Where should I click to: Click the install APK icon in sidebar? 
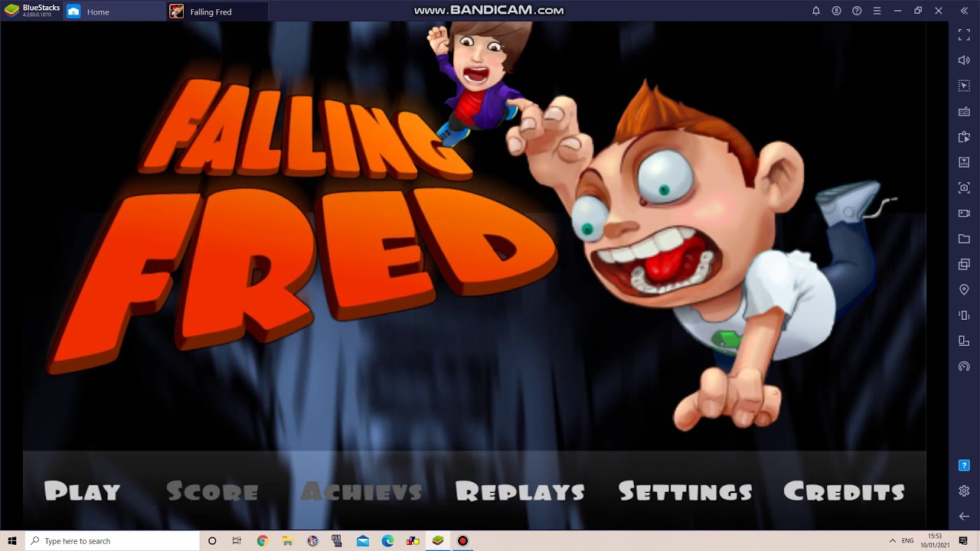pos(964,162)
